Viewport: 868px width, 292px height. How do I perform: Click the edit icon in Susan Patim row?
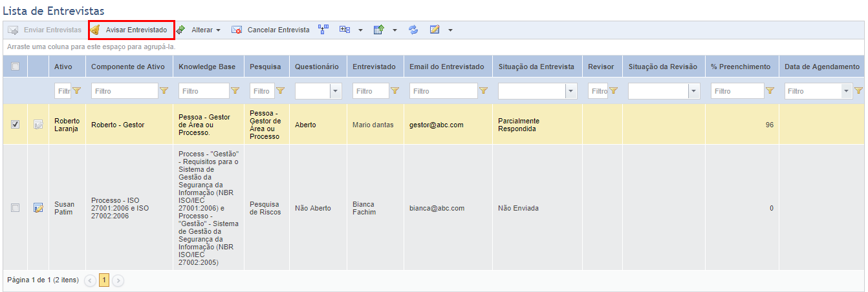tap(38, 208)
